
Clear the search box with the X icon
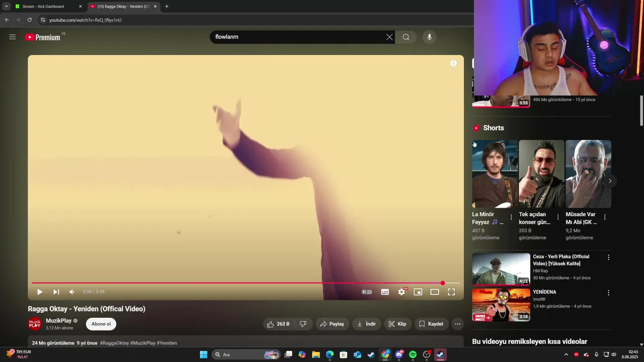point(389,37)
